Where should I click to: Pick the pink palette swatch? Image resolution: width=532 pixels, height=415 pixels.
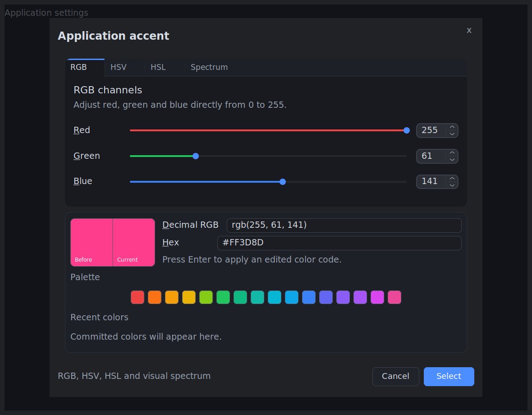tap(394, 297)
